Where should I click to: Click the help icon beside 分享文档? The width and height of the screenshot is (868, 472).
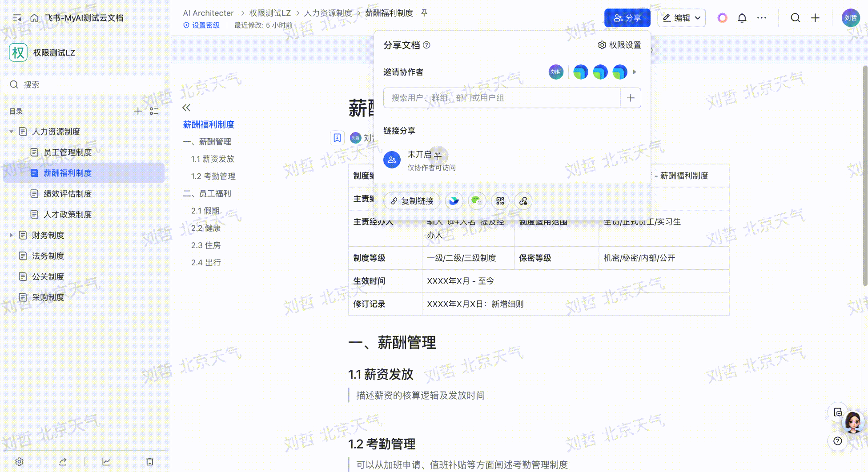[x=426, y=45]
